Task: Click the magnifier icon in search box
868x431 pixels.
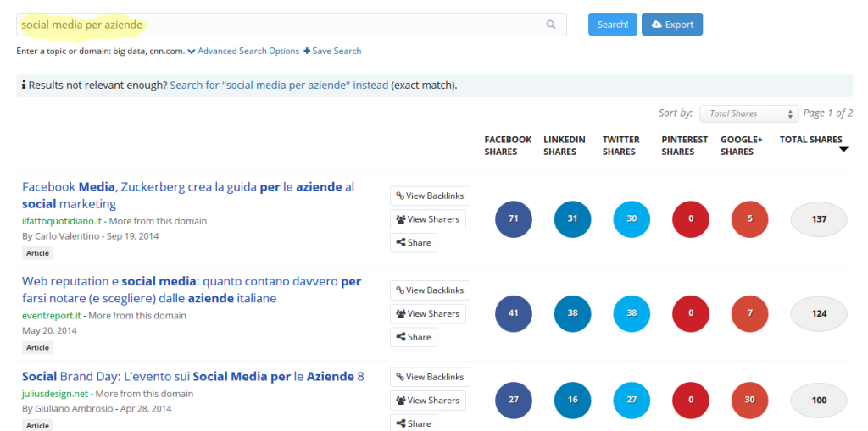Action: tap(551, 25)
